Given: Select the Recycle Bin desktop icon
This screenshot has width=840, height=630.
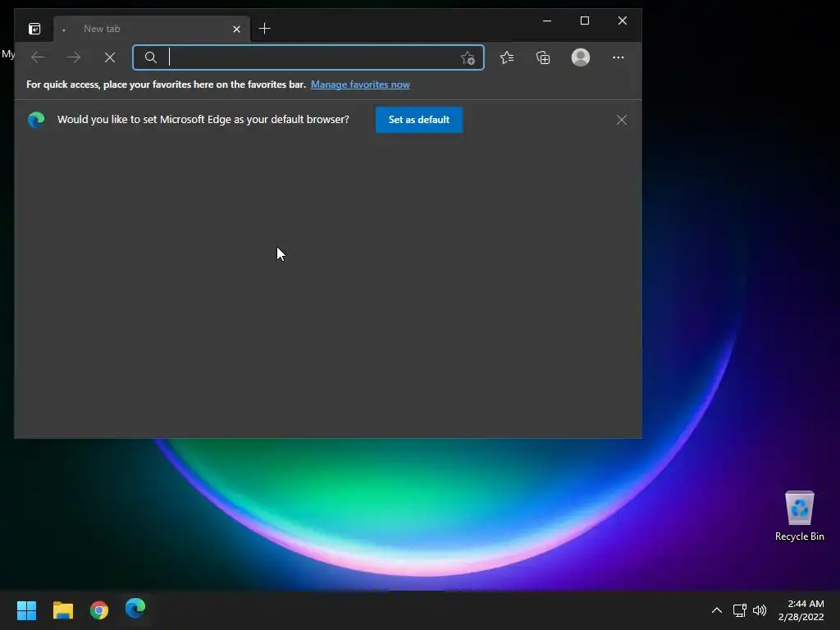Looking at the screenshot, I should coord(799,516).
